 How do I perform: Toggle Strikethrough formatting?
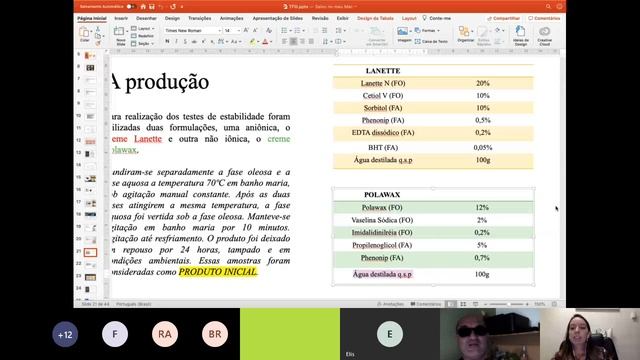[194, 41]
